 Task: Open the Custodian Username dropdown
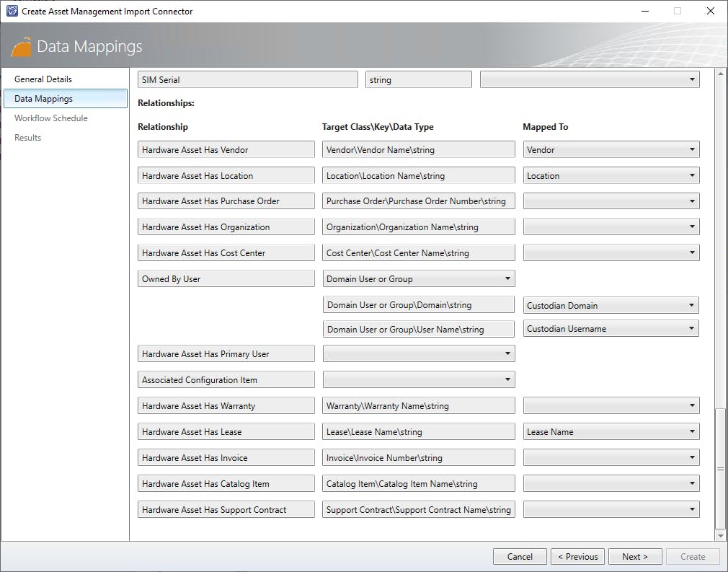611,329
